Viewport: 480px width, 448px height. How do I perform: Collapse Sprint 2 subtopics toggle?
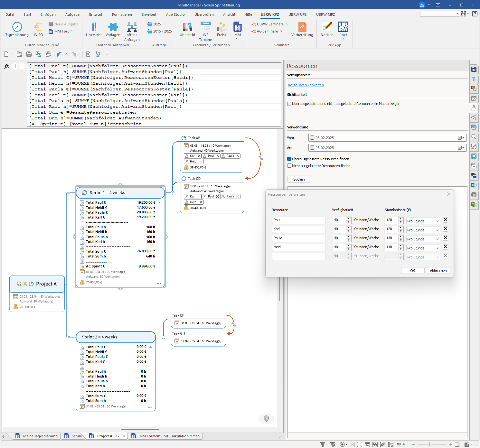[164, 337]
